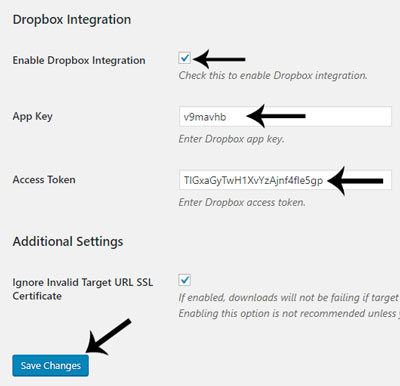Image resolution: width=400 pixels, height=386 pixels.
Task: Click the Access Token label
Action: [44, 180]
